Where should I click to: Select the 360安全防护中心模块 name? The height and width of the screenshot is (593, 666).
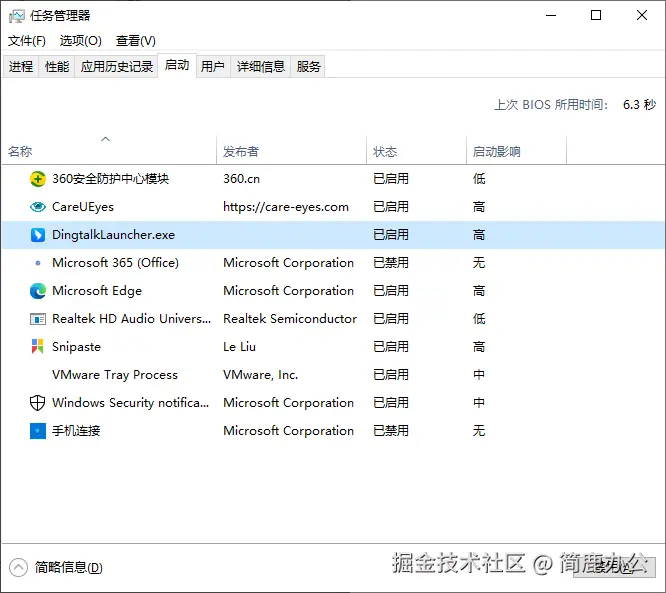(x=110, y=179)
